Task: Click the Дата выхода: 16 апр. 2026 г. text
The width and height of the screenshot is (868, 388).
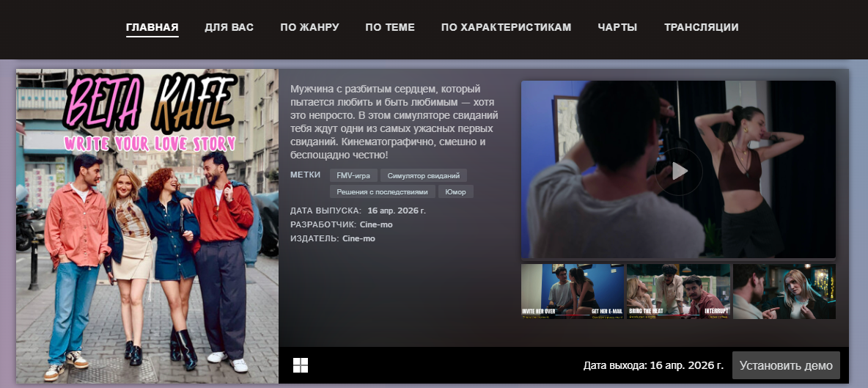Action: pyautogui.click(x=653, y=365)
